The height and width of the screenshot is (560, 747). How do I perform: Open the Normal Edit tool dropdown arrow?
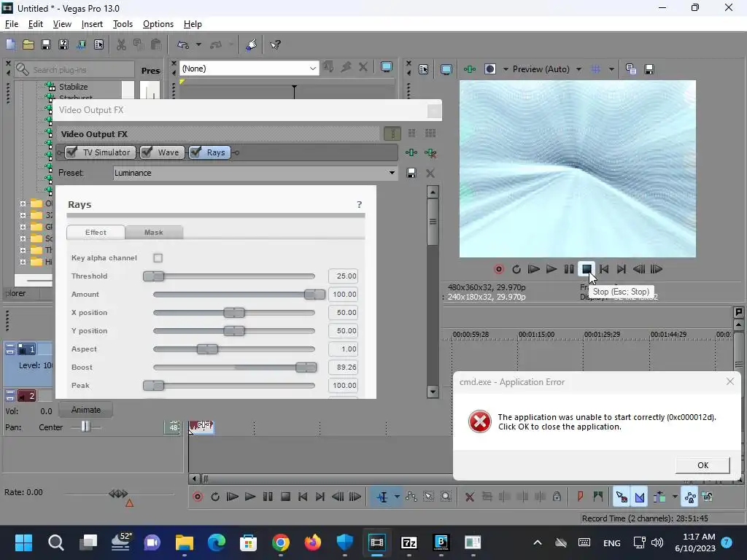(x=397, y=497)
